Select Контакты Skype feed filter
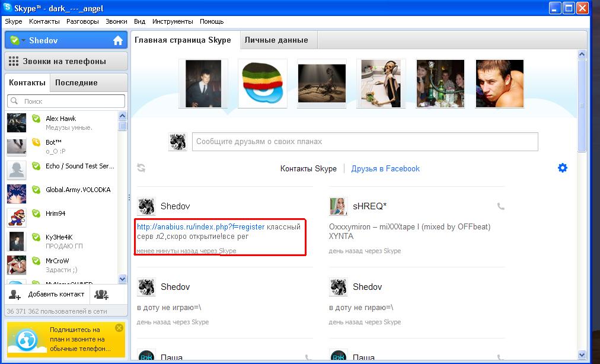The image size is (600, 364). click(x=308, y=169)
